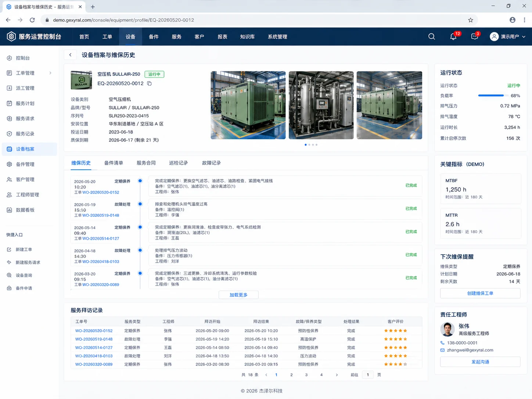Open the messages icon with 3 badge
Image resolution: width=532 pixels, height=399 pixels.
tap(475, 36)
